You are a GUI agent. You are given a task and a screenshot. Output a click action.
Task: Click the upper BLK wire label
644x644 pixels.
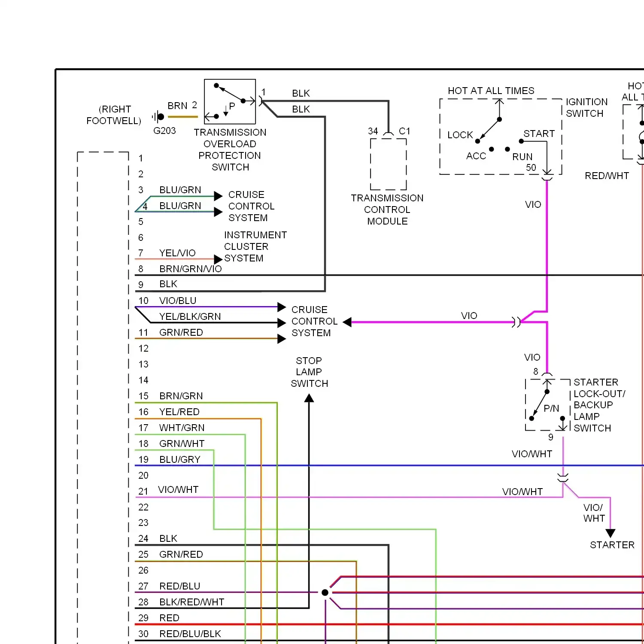point(301,93)
